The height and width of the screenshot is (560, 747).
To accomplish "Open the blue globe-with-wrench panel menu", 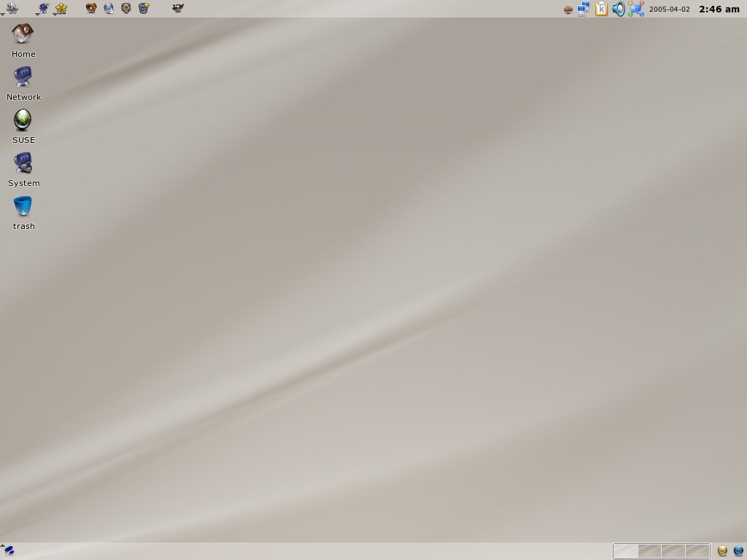I will [x=43, y=8].
